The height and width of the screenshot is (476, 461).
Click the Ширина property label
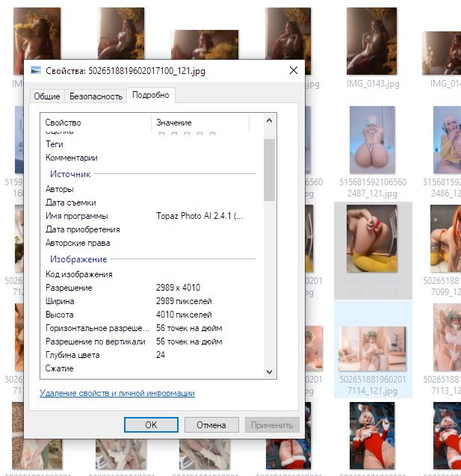coord(60,301)
